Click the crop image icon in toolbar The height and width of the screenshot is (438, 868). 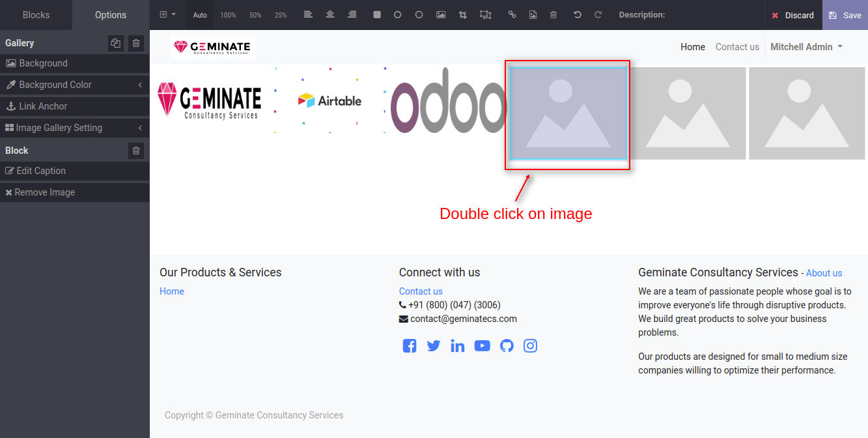click(463, 15)
